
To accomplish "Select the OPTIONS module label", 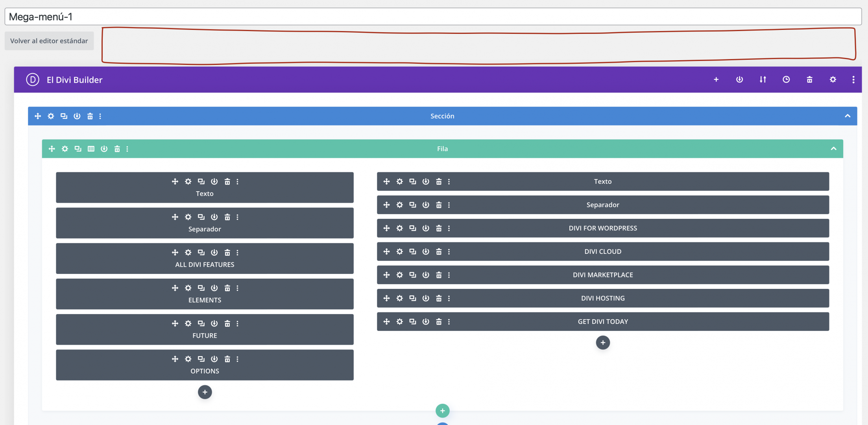I will [205, 371].
